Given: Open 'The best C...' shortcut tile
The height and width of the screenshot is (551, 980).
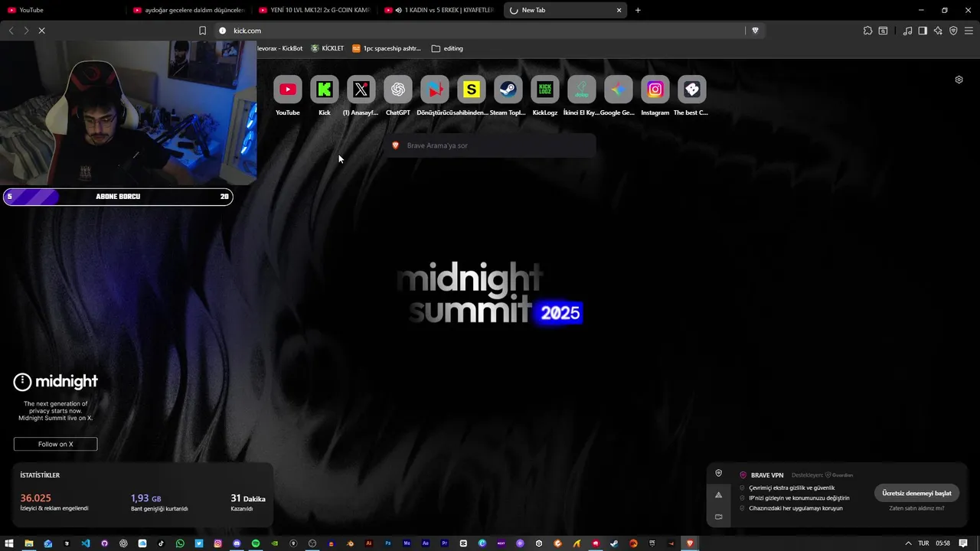Looking at the screenshot, I should 692,90.
